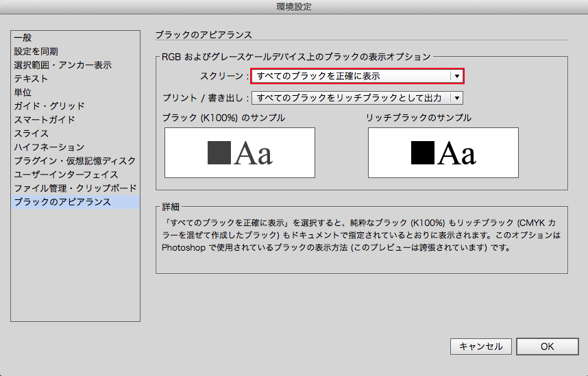Open 単位 preferences category

click(x=75, y=92)
